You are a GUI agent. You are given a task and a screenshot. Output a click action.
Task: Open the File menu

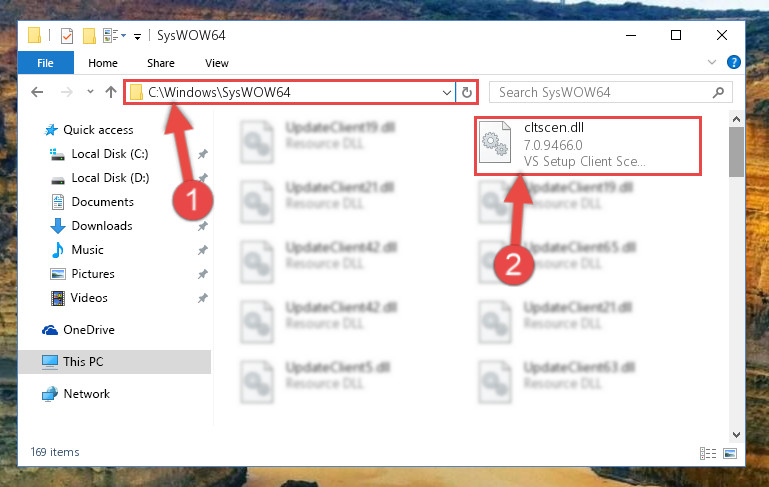[46, 63]
